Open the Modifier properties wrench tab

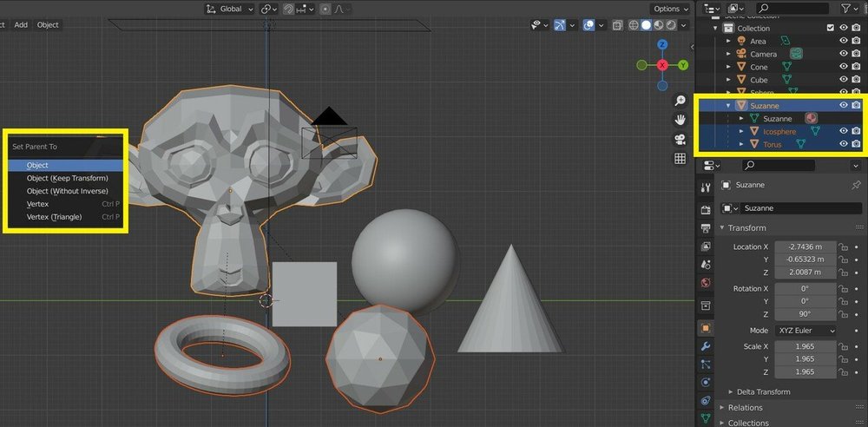click(706, 346)
